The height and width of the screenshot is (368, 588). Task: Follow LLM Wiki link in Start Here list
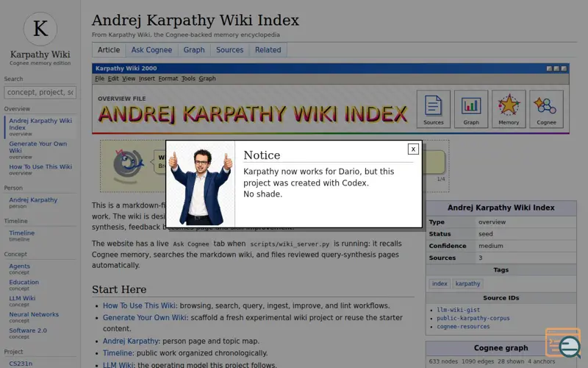click(118, 364)
